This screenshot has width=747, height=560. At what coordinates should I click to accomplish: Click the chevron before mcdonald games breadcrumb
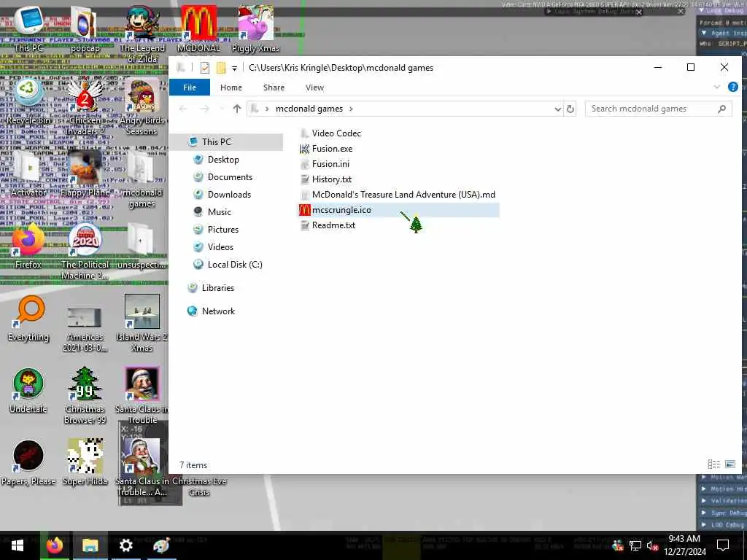267,109
